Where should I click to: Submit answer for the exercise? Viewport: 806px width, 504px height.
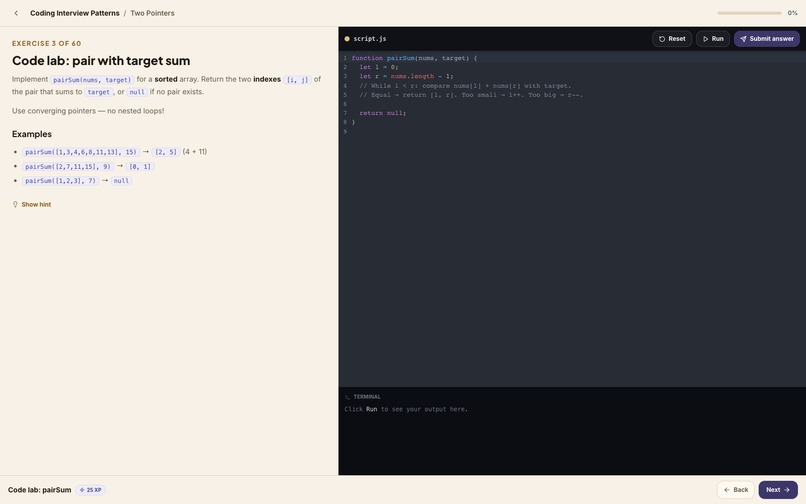[766, 39]
